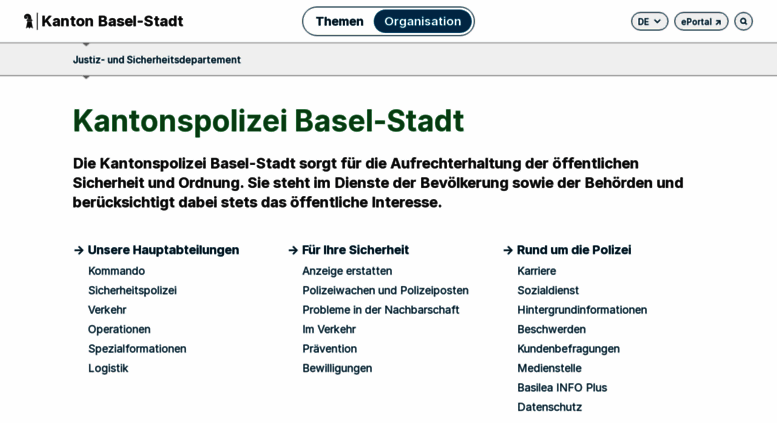Open Probleme in der Nachbarschaft link
Screen dimensions: 777x423
click(381, 310)
